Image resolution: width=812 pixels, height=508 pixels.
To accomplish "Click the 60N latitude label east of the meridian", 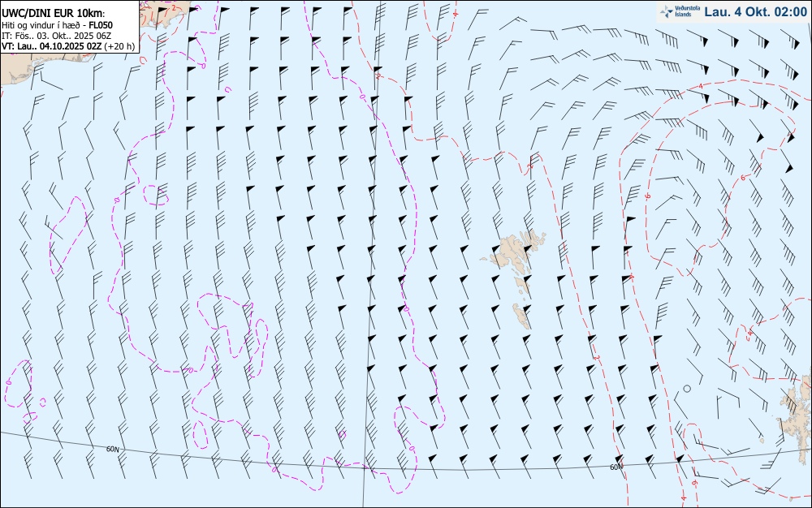I will (x=616, y=467).
